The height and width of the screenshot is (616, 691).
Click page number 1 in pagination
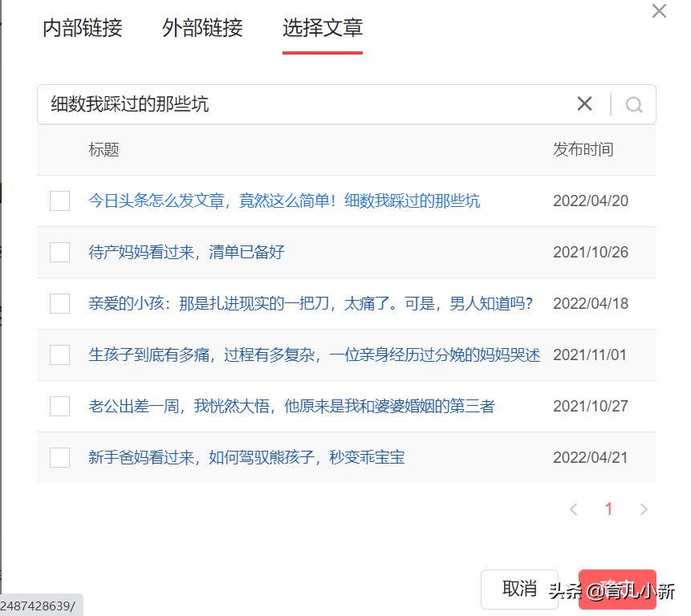coord(609,509)
